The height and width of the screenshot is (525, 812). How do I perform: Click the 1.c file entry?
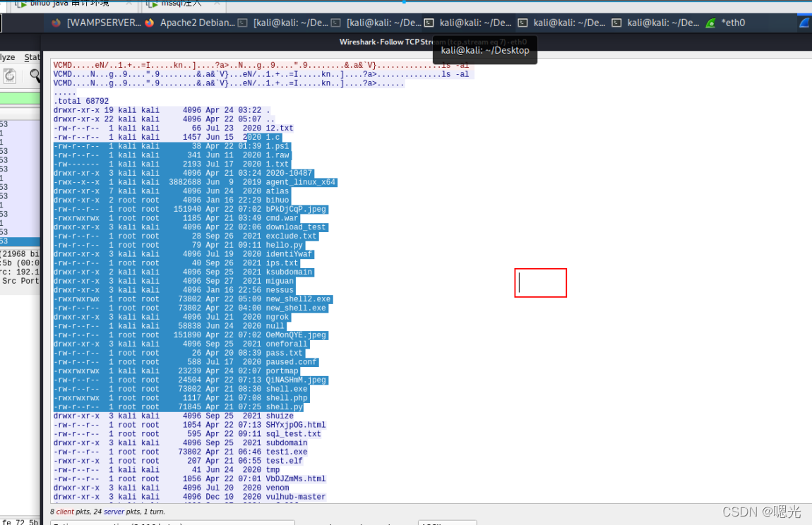point(273,137)
